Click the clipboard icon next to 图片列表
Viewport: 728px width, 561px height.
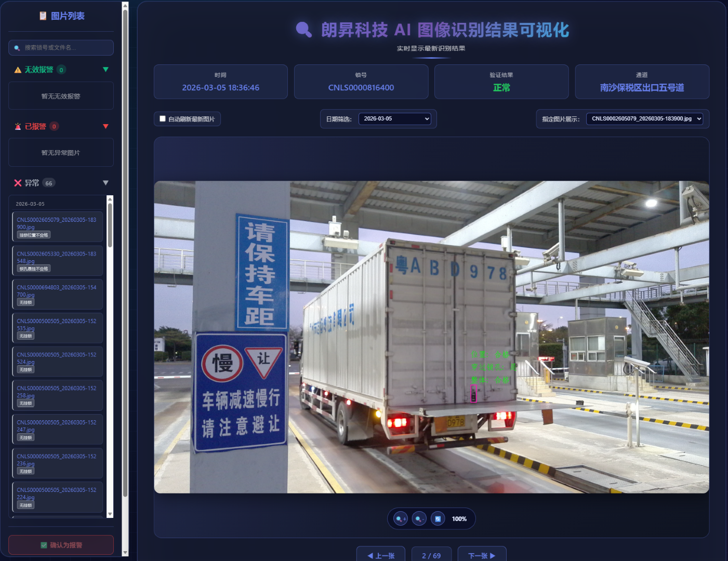tap(43, 16)
